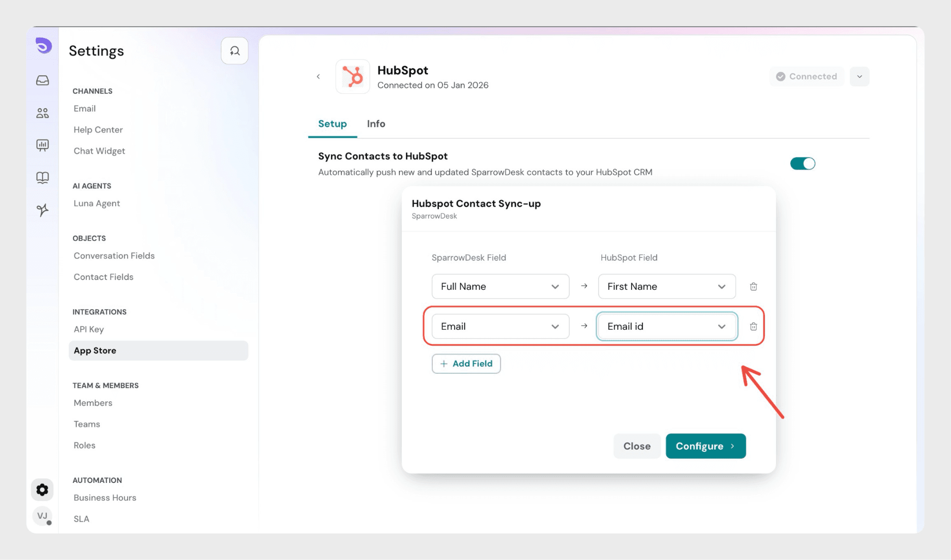Click the settings gear icon
Image resolution: width=951 pixels, height=560 pixels.
(42, 490)
